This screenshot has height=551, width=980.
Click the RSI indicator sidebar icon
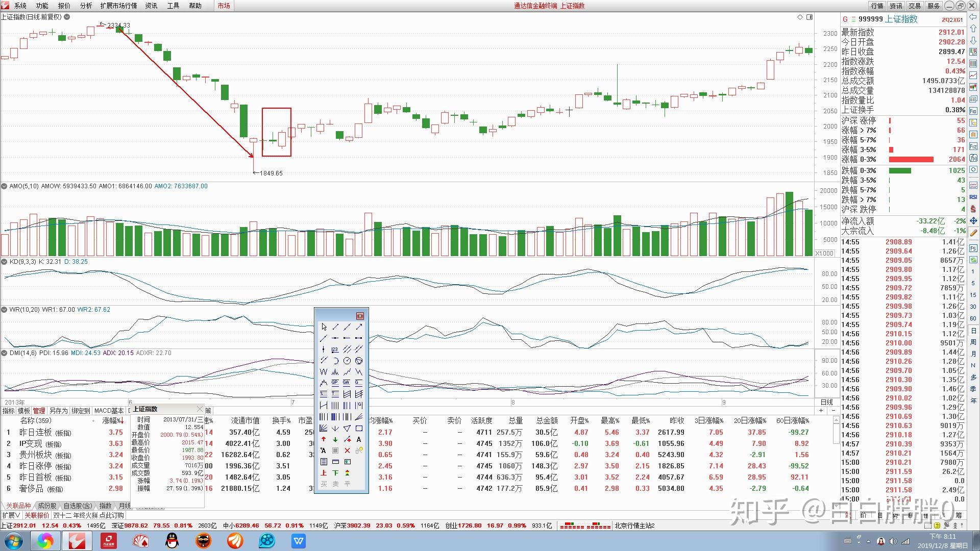tap(973, 196)
